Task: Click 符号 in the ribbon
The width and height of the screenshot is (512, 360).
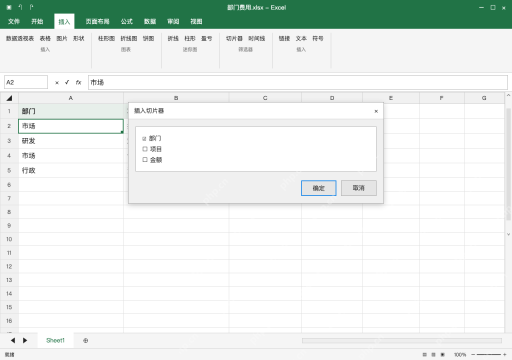Action: (318, 39)
